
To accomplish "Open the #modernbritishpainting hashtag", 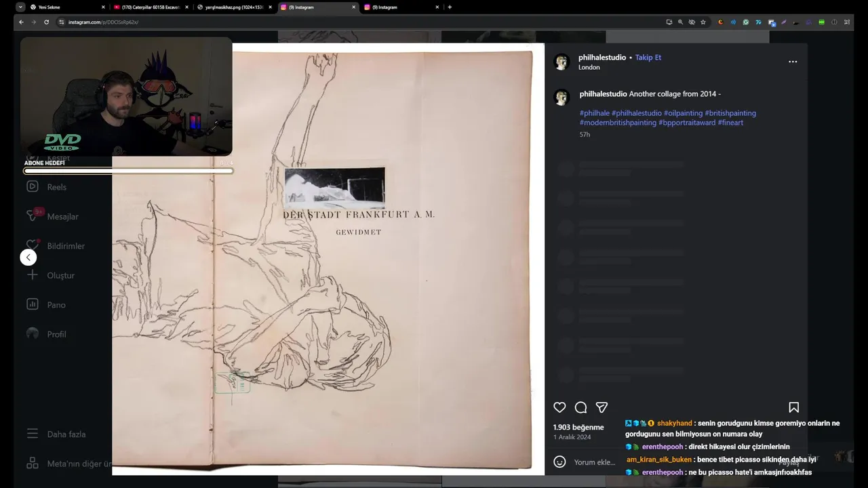I will 618,123.
